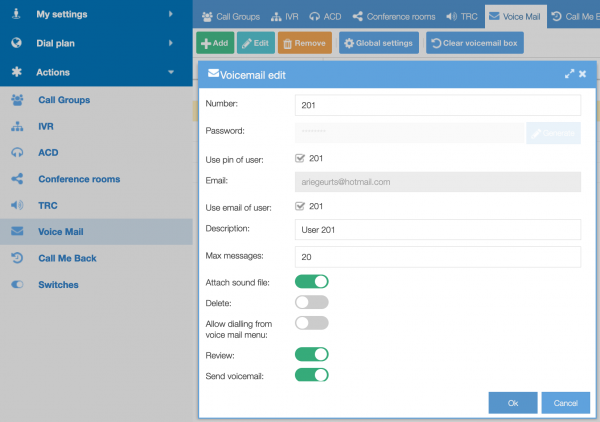The image size is (600, 422).
Task: Click the Edit toolbar button
Action: click(256, 43)
